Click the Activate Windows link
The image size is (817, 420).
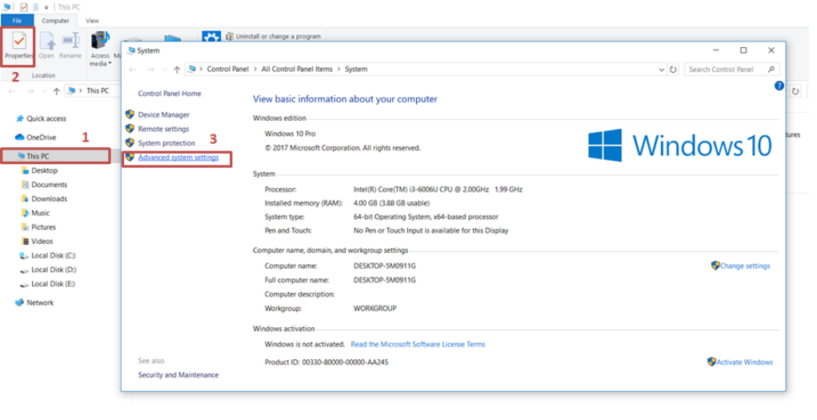pos(745,362)
